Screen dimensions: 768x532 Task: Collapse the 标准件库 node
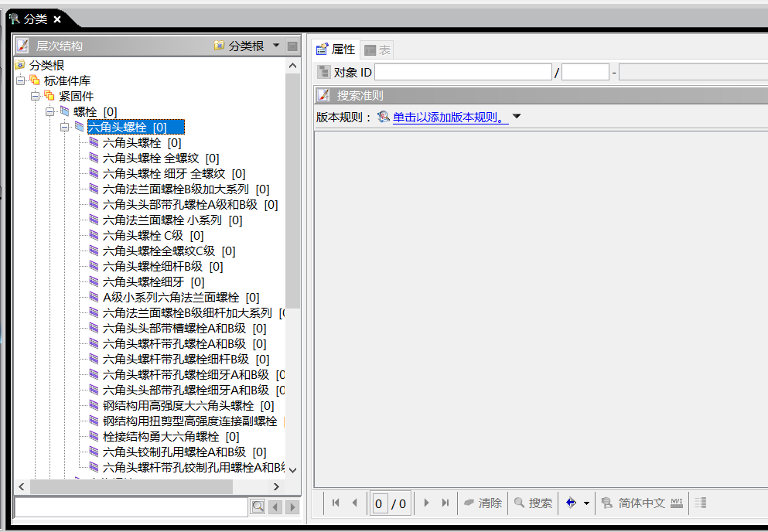pos(21,81)
